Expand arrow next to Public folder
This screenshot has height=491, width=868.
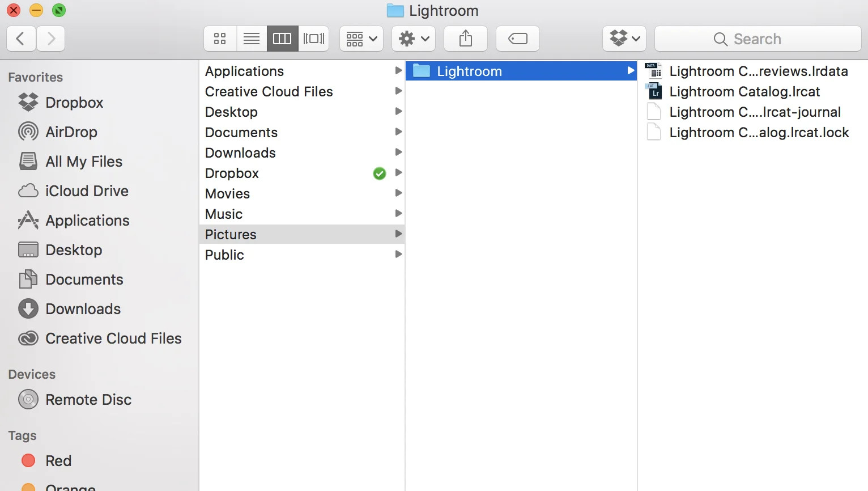(x=398, y=254)
